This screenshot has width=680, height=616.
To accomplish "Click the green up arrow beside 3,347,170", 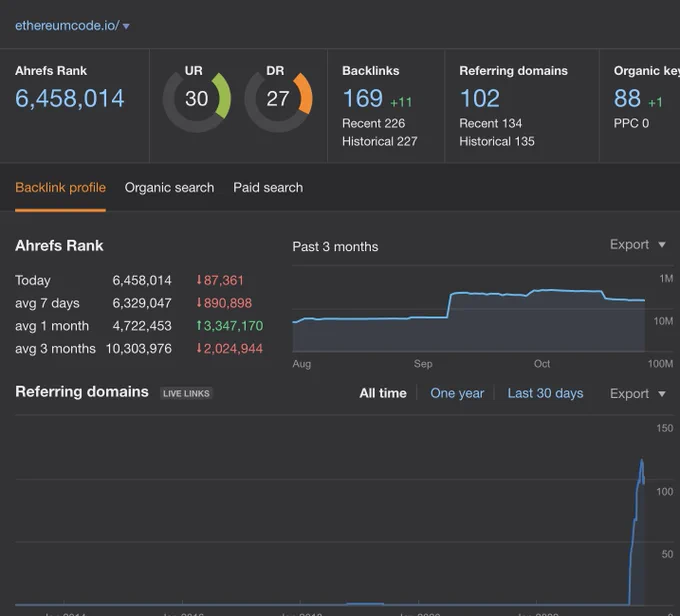I will point(199,325).
